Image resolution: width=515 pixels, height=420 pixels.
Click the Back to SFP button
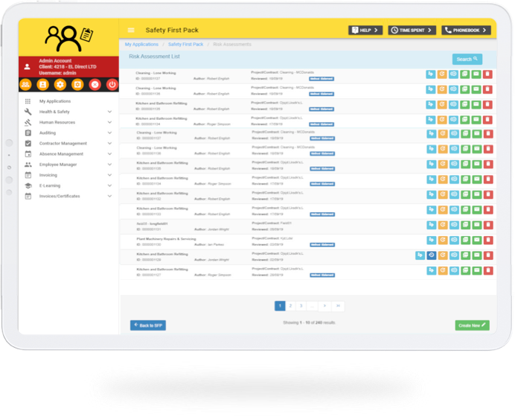tap(147, 325)
